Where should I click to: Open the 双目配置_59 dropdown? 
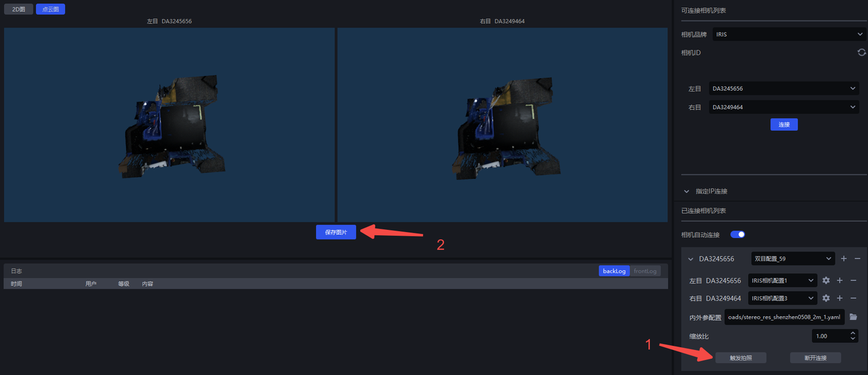tap(793, 258)
